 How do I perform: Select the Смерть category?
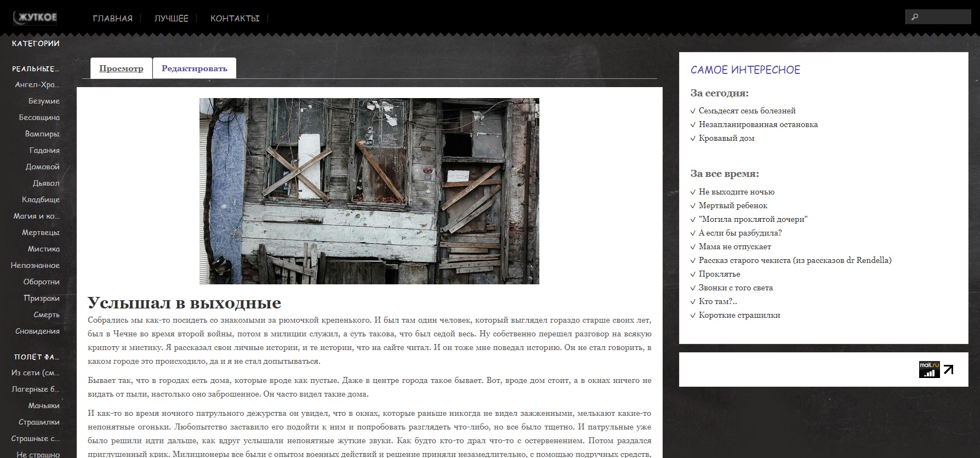(47, 314)
